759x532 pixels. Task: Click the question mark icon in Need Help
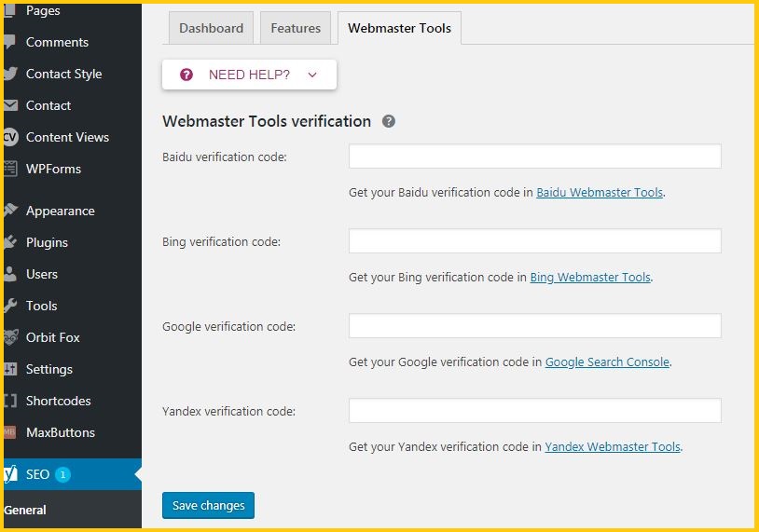click(186, 75)
